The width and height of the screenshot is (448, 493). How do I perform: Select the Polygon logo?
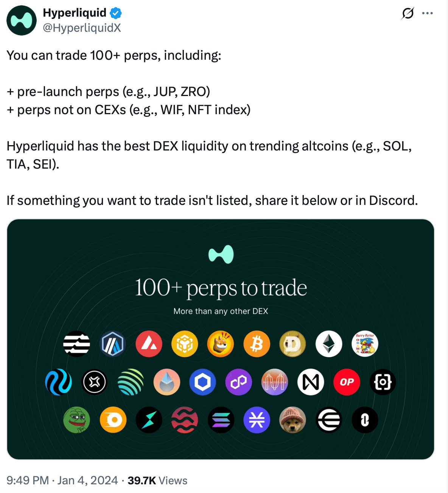point(239,382)
